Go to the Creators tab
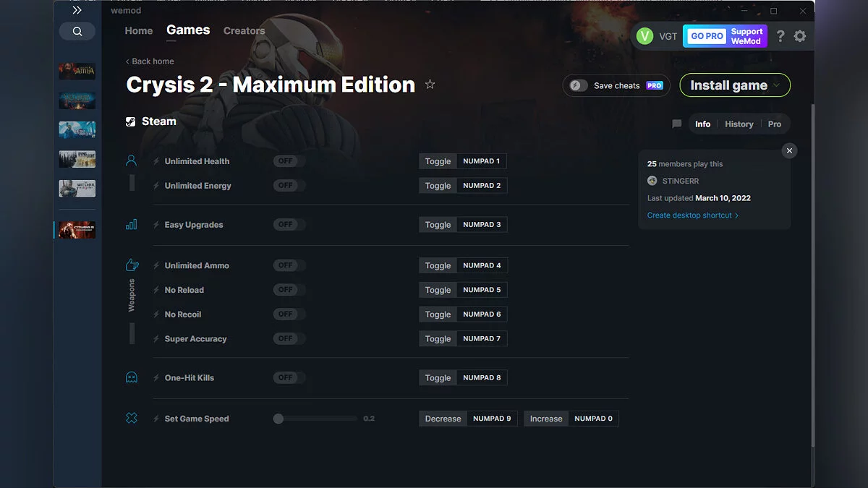The height and width of the screenshot is (488, 868). click(x=244, y=31)
